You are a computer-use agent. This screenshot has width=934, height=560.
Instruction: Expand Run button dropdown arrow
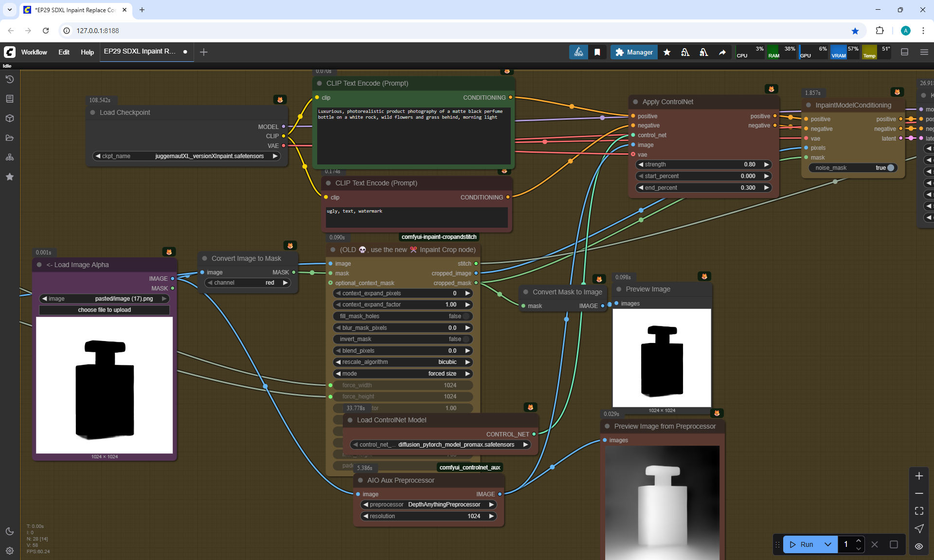[x=828, y=544]
